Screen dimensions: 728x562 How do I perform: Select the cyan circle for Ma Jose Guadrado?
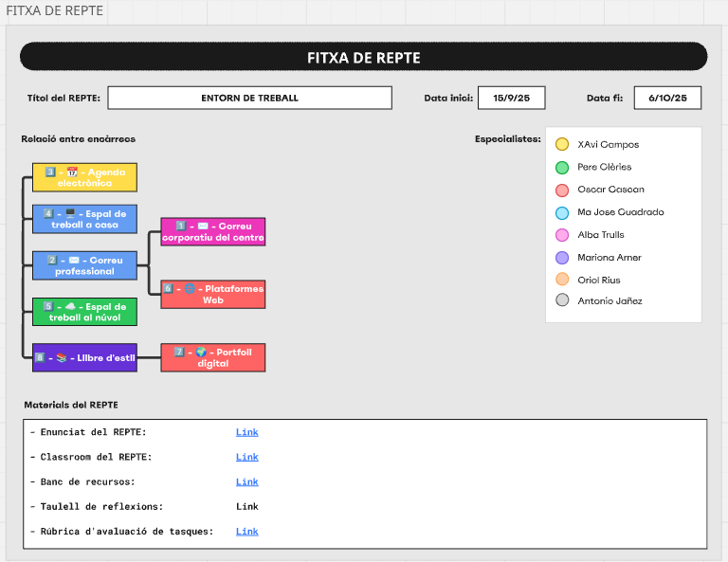(562, 212)
